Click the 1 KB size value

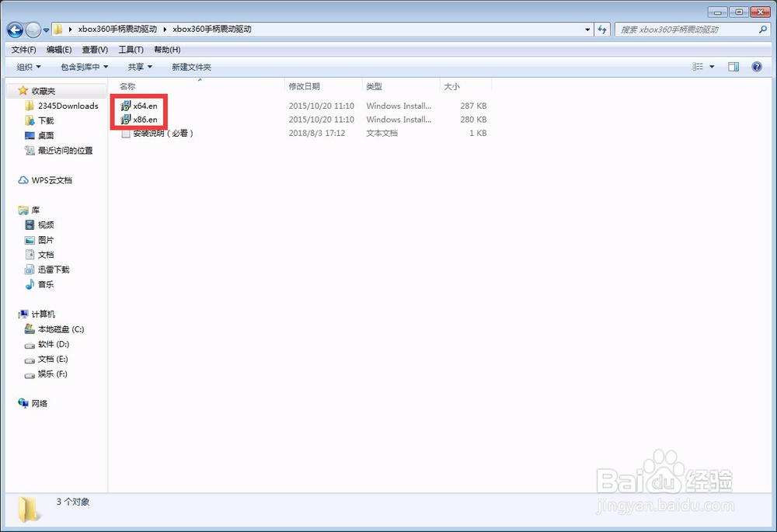[478, 134]
